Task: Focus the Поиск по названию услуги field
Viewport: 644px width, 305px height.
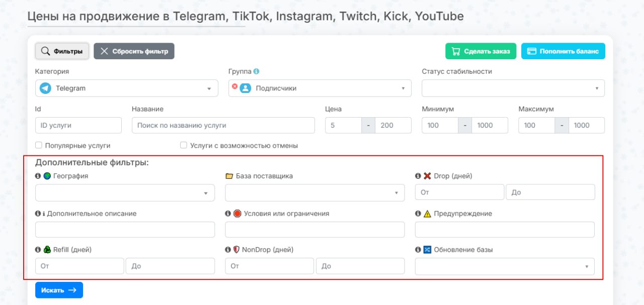Action: [223, 125]
